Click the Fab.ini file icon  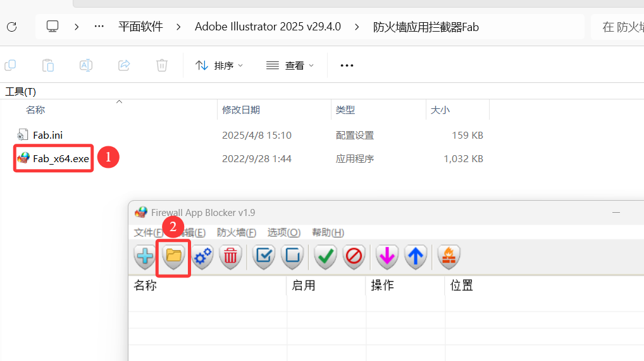[x=23, y=135]
